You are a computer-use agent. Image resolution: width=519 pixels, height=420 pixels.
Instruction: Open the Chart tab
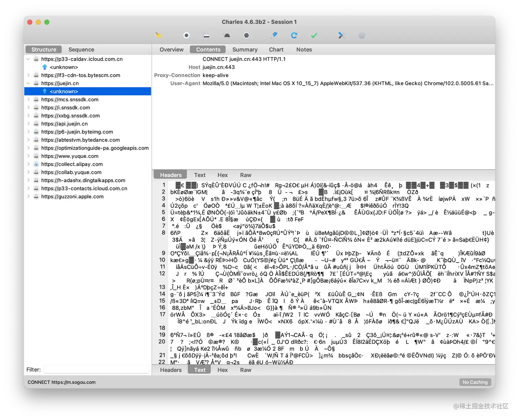tap(276, 49)
